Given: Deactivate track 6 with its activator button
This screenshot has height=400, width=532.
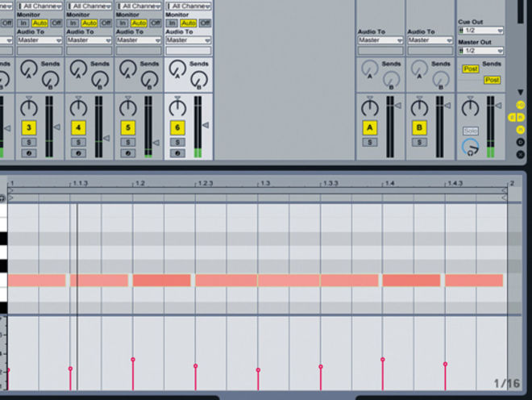Looking at the screenshot, I should 177,127.
